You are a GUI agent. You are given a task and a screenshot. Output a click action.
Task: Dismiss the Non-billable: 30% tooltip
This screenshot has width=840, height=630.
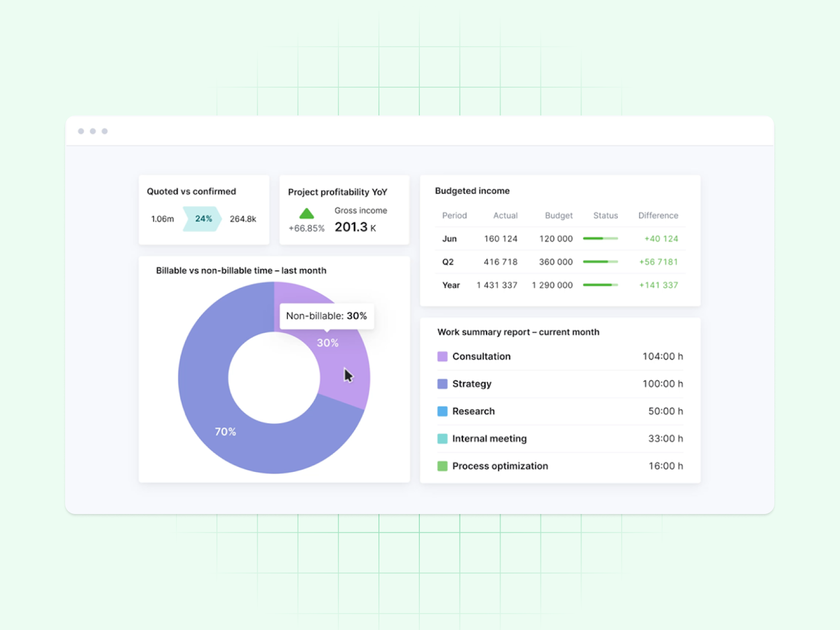(327, 316)
